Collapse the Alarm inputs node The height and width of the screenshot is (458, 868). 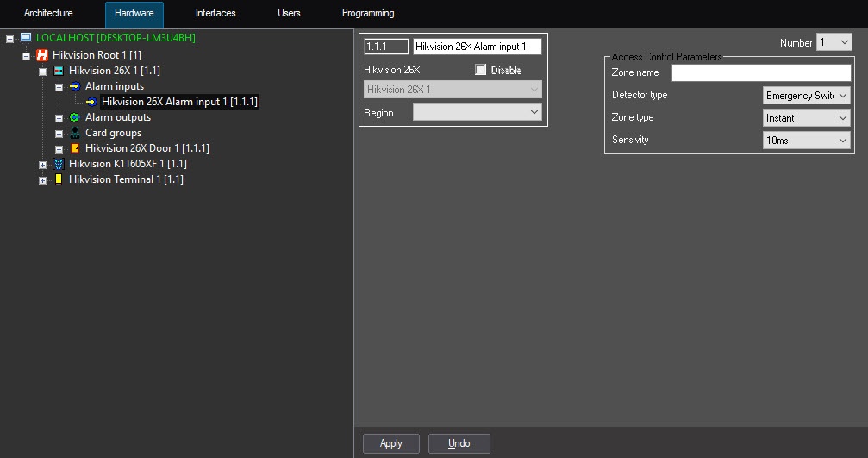(59, 87)
